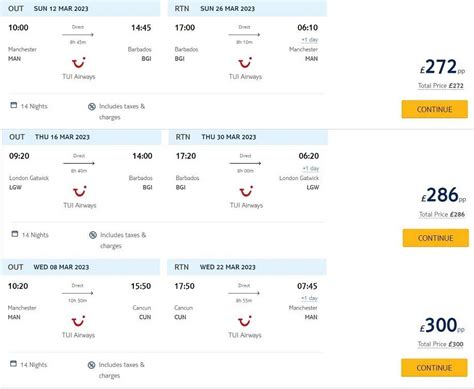Open Total Price £272 link
The width and height of the screenshot is (474, 389).
pyautogui.click(x=441, y=86)
